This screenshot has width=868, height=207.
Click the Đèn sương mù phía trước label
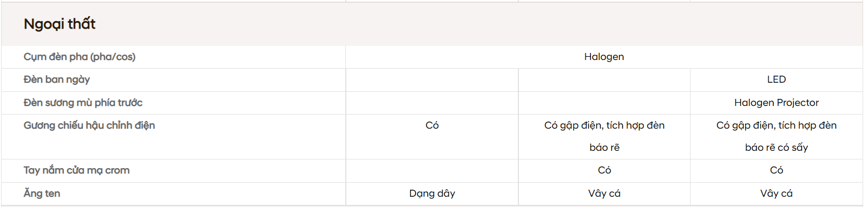83,103
